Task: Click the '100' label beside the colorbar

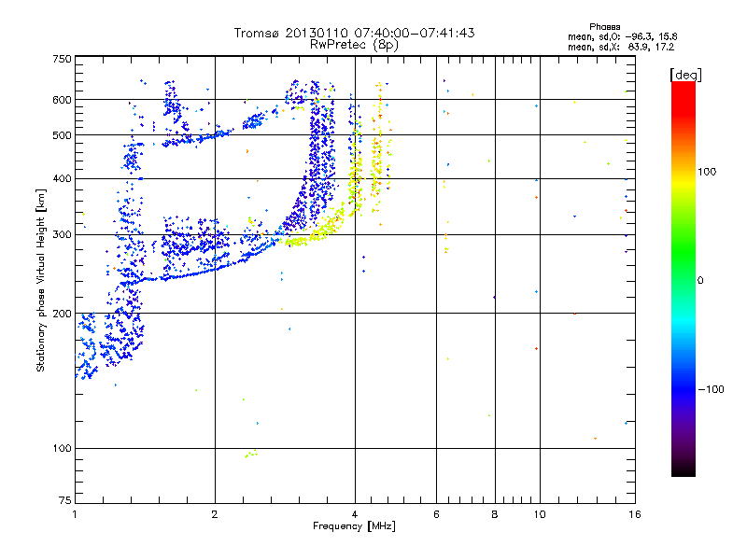Action: [707, 172]
